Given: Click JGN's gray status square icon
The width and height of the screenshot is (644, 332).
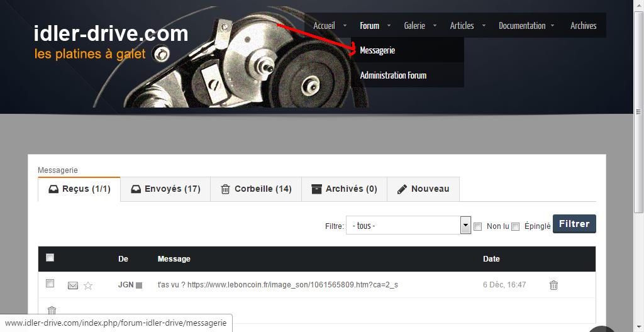Looking at the screenshot, I should [x=139, y=285].
